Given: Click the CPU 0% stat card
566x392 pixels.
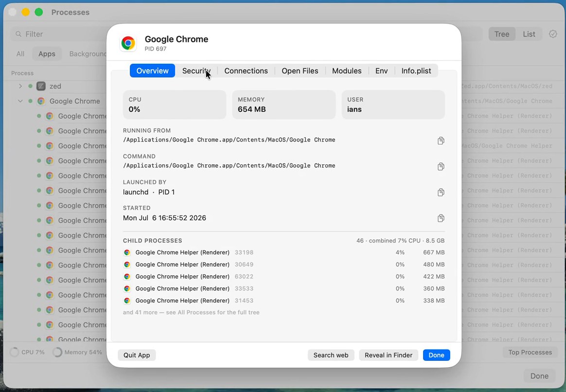Looking at the screenshot, I should 175,105.
